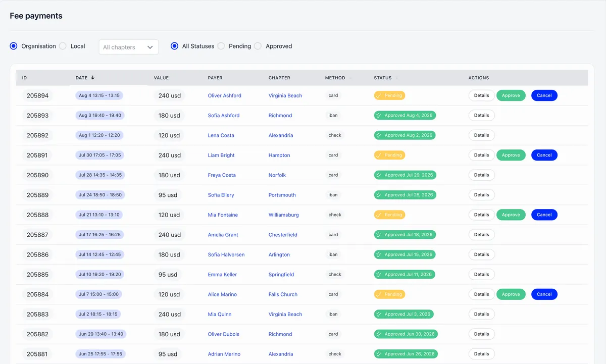Click the METHOD column header
This screenshot has width=606, height=364.
click(335, 78)
